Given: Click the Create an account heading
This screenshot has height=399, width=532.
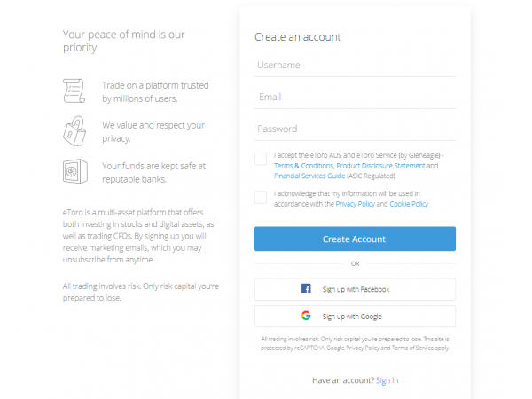Looking at the screenshot, I should [298, 37].
